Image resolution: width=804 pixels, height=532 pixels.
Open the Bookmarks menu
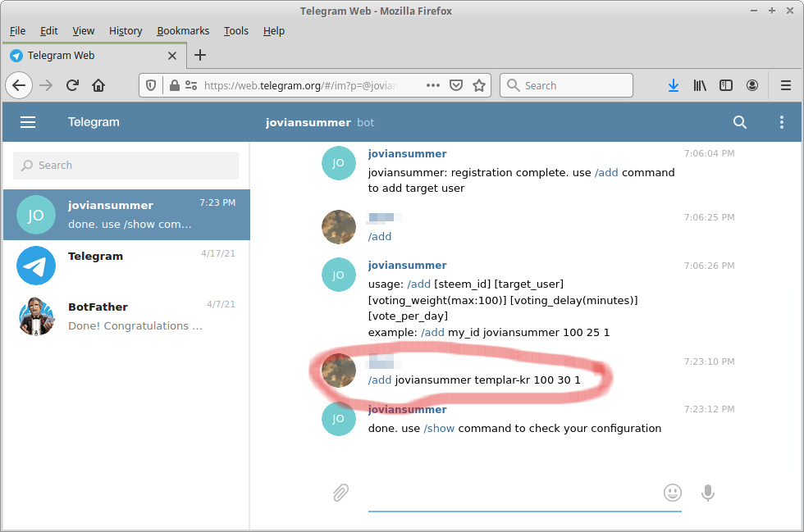click(183, 31)
